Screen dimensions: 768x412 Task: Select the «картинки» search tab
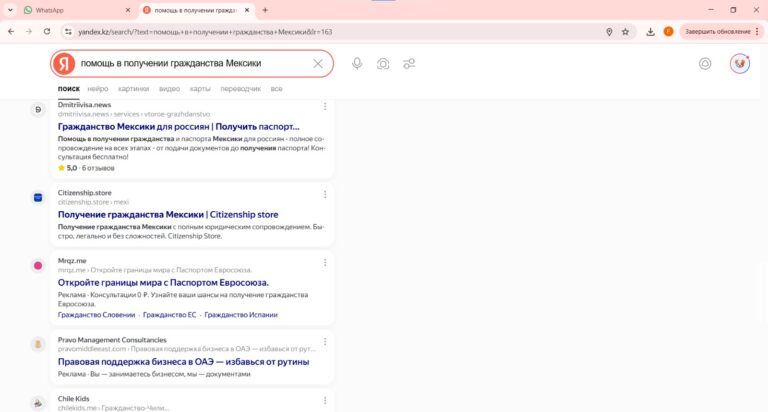(132, 89)
